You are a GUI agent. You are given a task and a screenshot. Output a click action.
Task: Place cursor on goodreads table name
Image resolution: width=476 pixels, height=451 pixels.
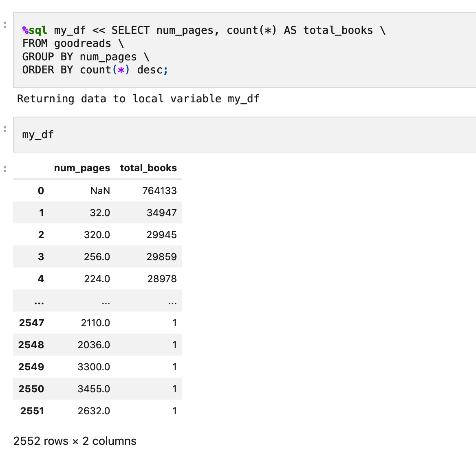(x=82, y=44)
